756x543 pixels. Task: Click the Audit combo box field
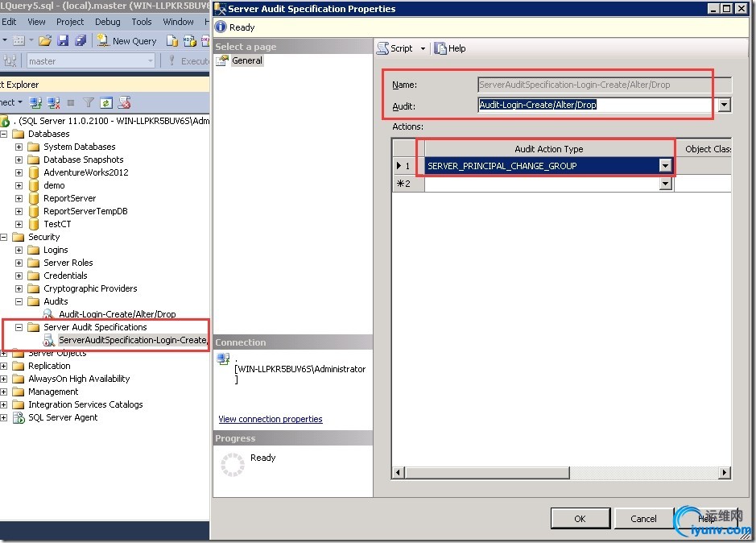point(598,105)
